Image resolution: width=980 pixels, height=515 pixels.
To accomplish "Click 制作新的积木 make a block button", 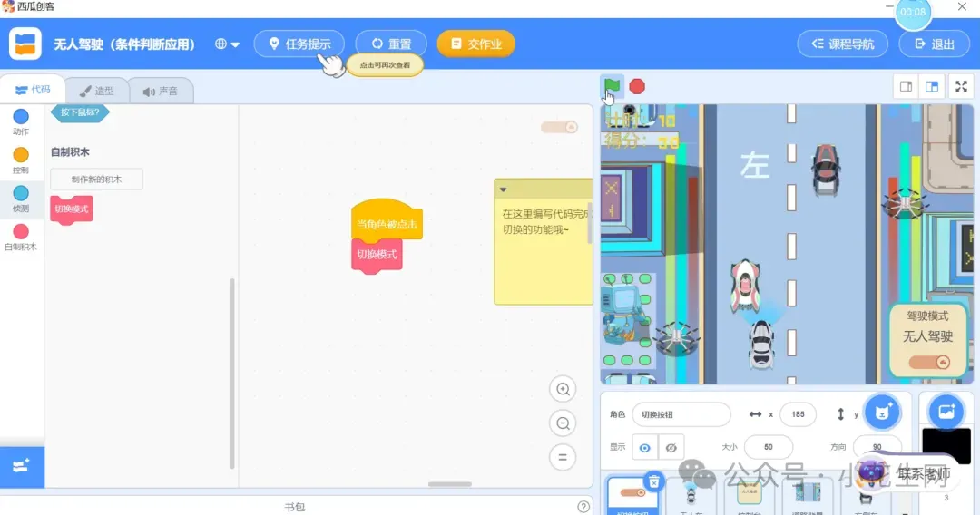I will coord(96,180).
